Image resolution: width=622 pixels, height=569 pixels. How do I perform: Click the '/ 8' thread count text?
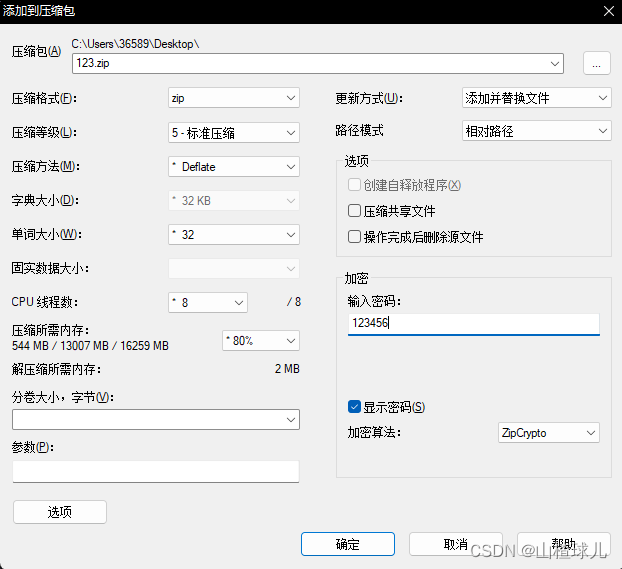(294, 302)
